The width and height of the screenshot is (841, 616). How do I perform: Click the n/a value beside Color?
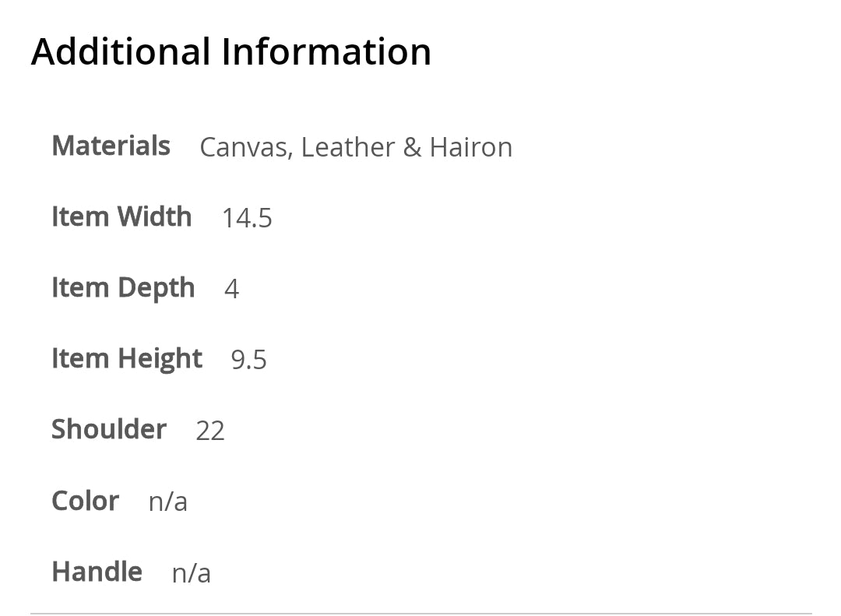pyautogui.click(x=168, y=502)
